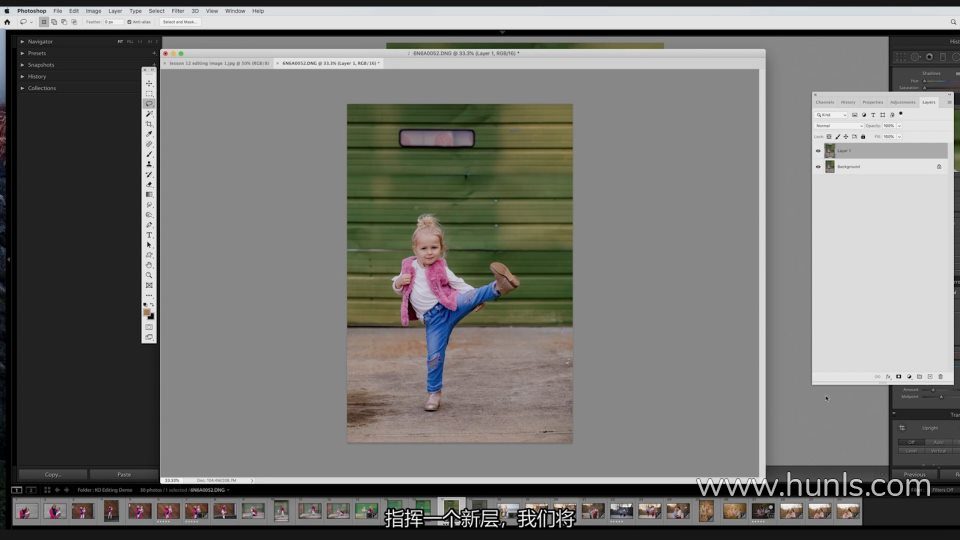
Task: Change screen mode icon at toolbox bottom
Action: (149, 337)
